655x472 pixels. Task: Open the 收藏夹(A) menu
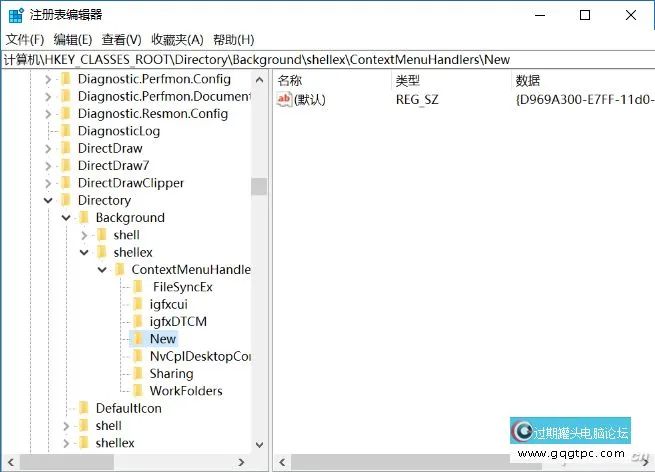click(x=177, y=40)
